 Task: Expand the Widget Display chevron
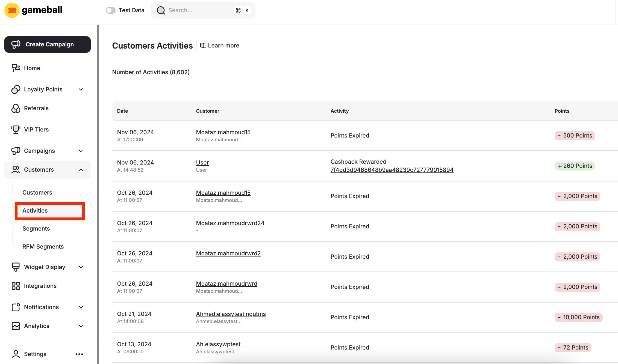pyautogui.click(x=81, y=267)
